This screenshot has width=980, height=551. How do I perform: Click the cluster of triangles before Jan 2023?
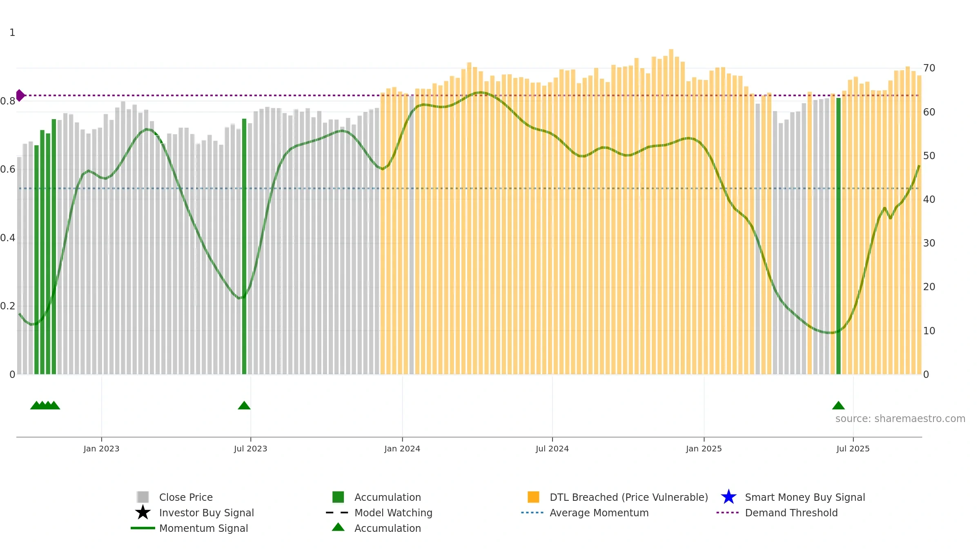click(x=45, y=405)
